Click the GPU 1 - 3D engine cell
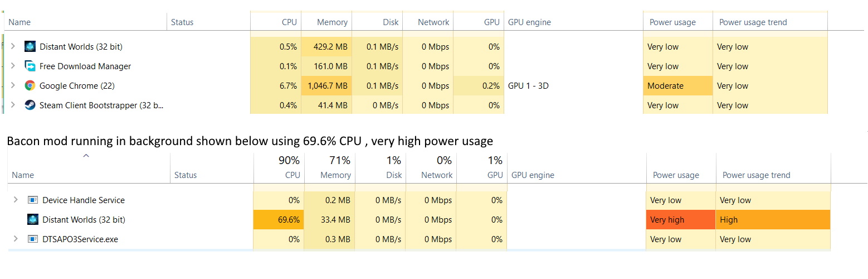The image size is (868, 279). pyautogui.click(x=528, y=86)
